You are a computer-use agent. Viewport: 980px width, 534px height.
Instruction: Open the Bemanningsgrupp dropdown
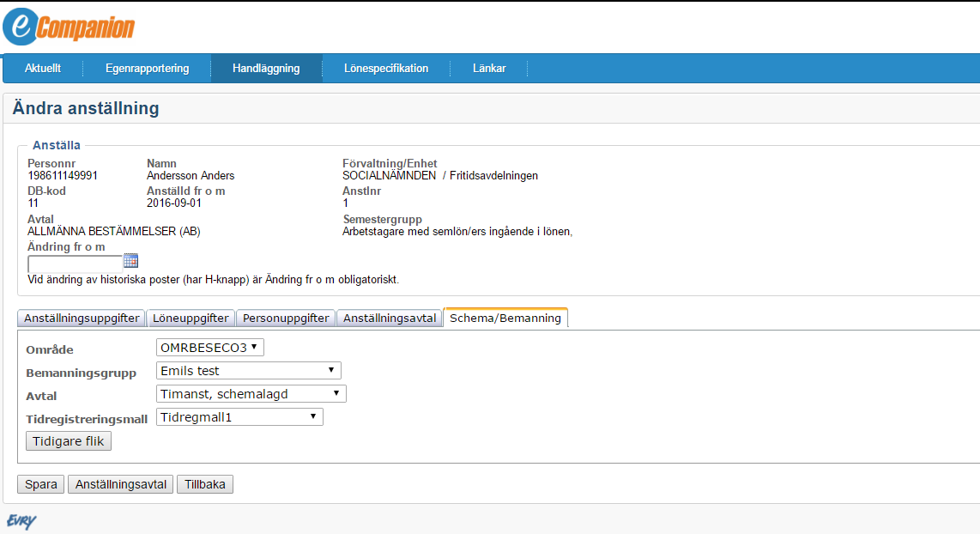tap(249, 371)
